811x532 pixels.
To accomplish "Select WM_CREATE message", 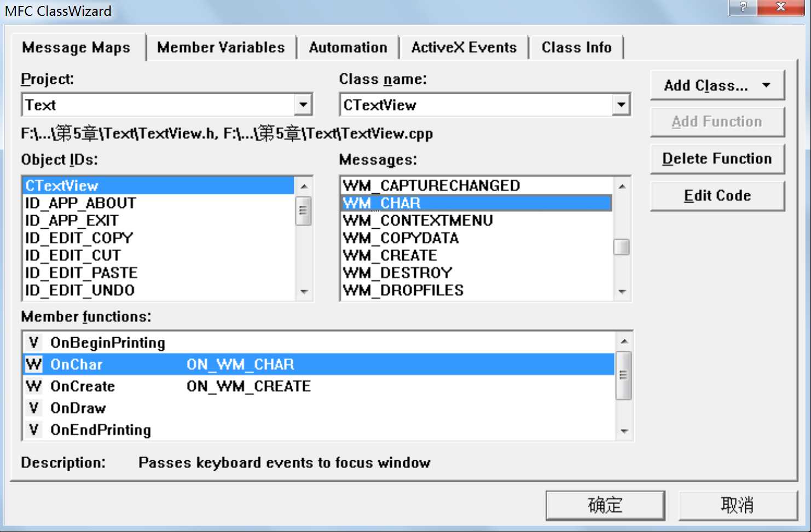I will [477, 256].
